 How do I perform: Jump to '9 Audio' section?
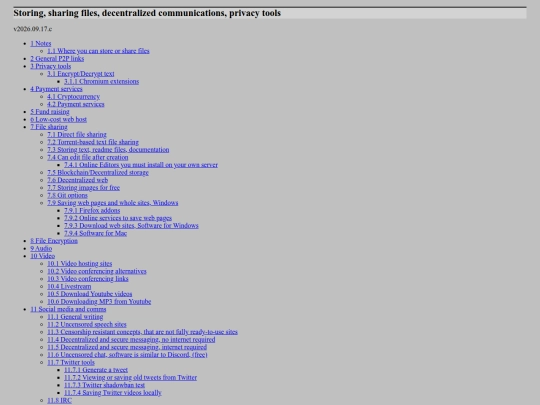(x=41, y=248)
